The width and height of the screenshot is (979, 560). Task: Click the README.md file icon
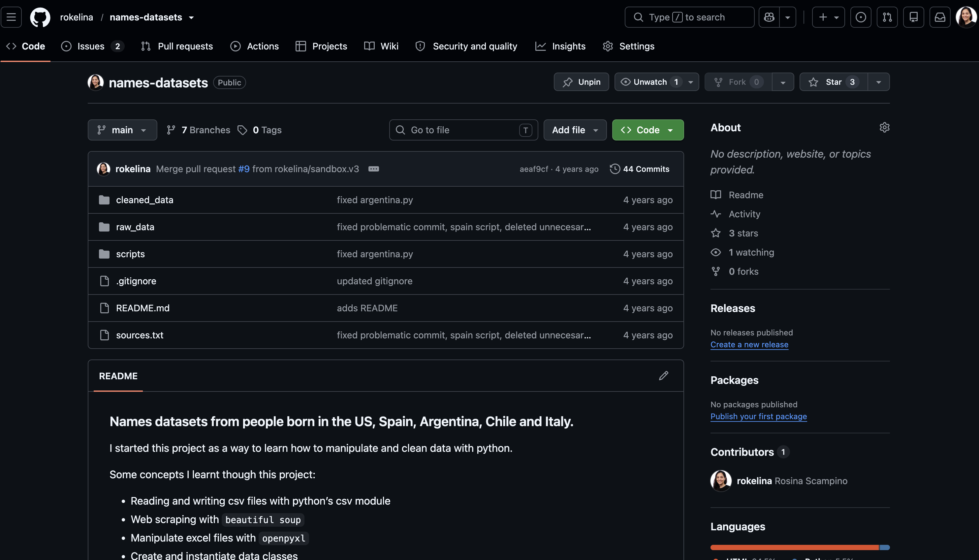pyautogui.click(x=104, y=308)
